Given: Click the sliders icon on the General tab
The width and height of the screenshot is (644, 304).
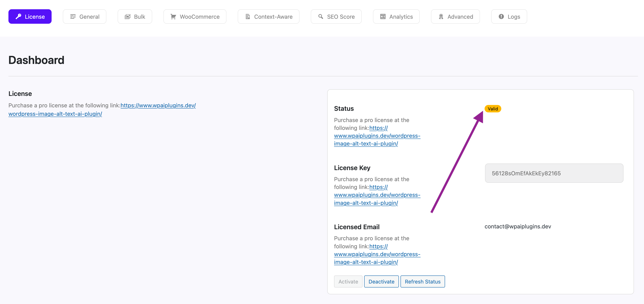Looking at the screenshot, I should (x=73, y=16).
